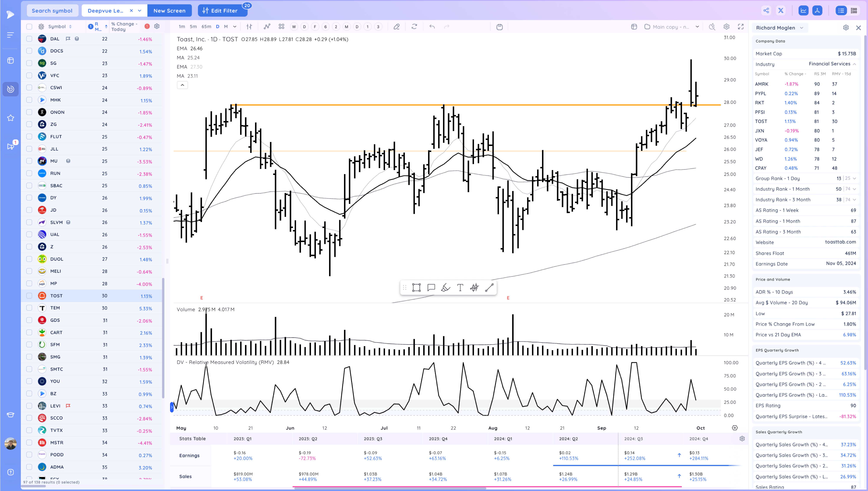The width and height of the screenshot is (868, 491).
Task: Toggle the select-all checkbox in header
Action: [x=29, y=27]
